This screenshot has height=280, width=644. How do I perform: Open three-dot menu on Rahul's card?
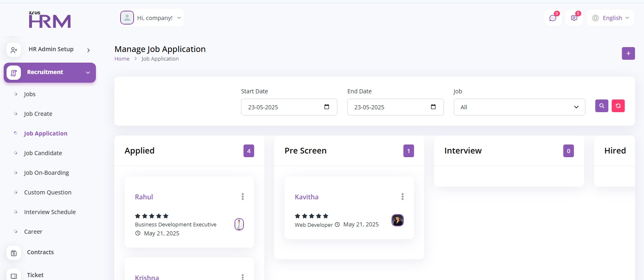243,197
